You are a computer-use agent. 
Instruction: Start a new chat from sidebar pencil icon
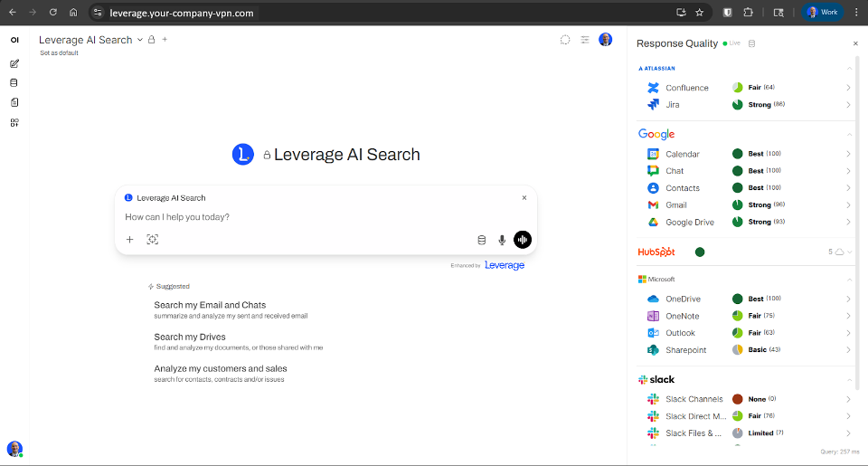pyautogui.click(x=14, y=63)
